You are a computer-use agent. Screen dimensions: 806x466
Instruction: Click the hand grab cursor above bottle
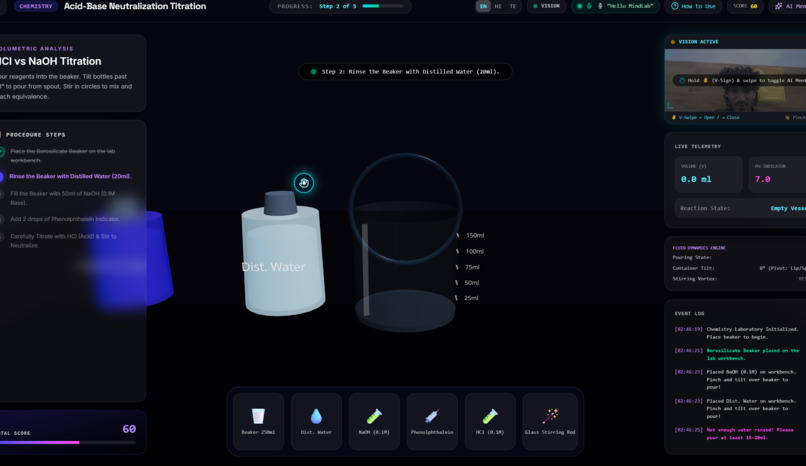[x=304, y=183]
